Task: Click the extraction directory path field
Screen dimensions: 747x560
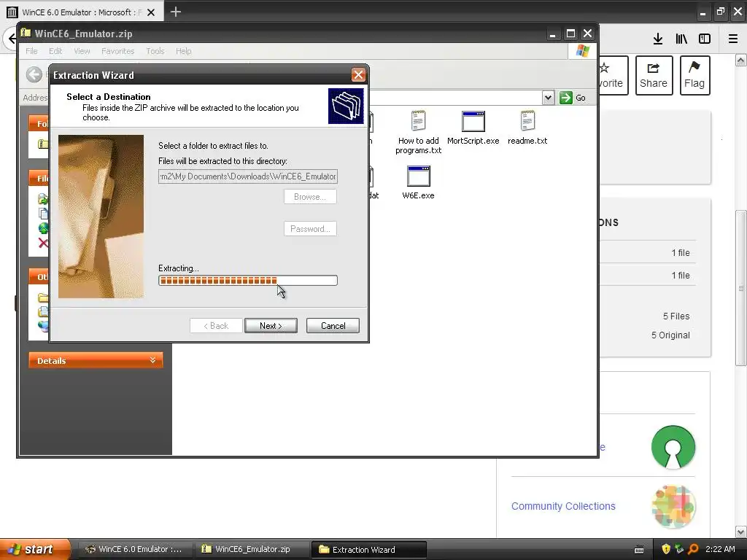Action: pos(248,176)
